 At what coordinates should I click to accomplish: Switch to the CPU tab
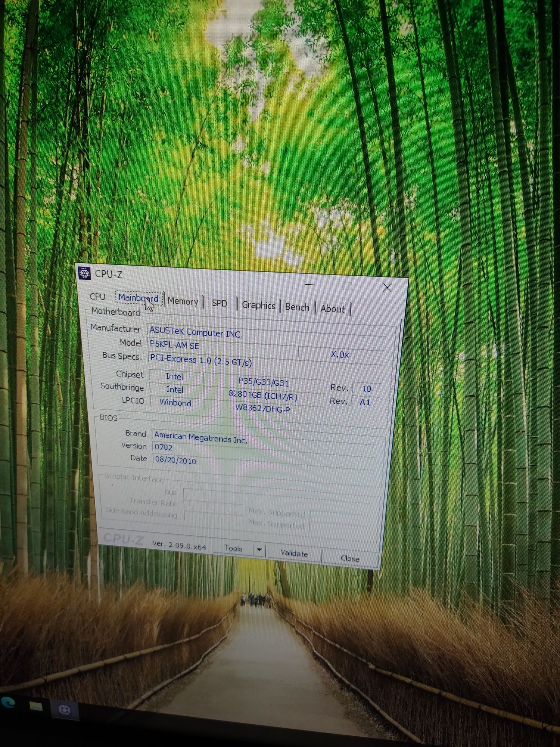[97, 296]
